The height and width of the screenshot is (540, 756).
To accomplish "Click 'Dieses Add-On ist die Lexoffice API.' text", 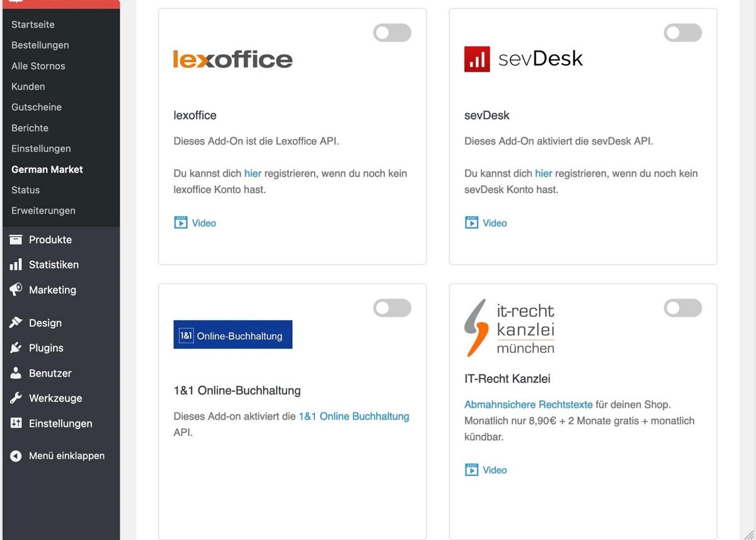I will point(256,141).
